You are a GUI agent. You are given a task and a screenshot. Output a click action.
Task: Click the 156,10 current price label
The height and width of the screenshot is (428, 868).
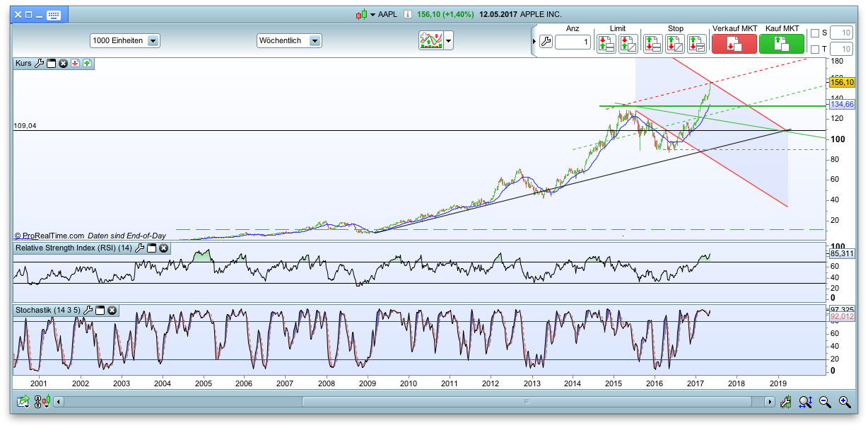[841, 83]
